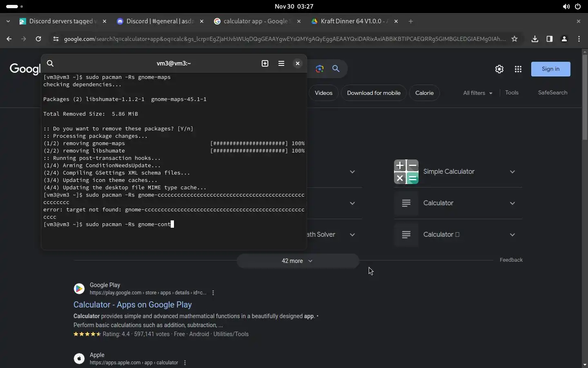Click the browser address bar URL
The image size is (588, 368).
[285, 39]
